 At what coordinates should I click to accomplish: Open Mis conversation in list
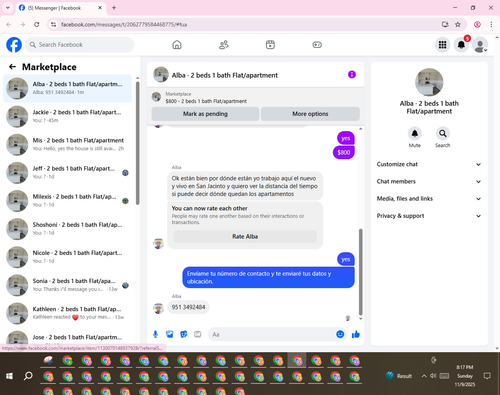67,144
